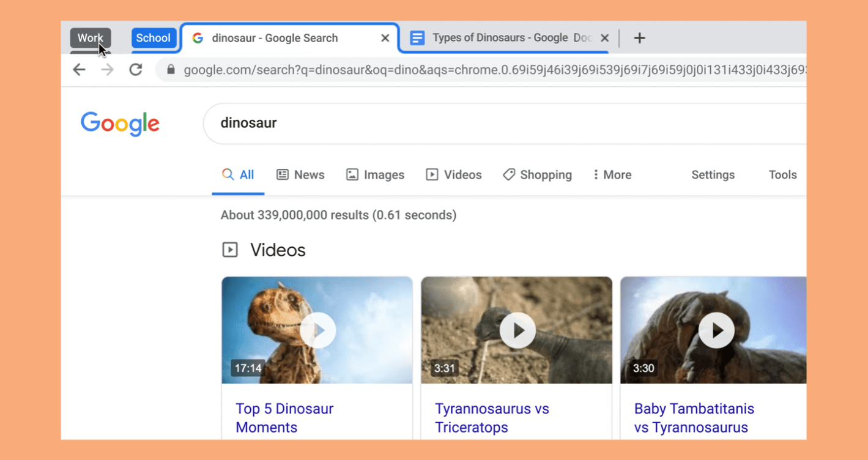Switch to the Images search tab
Viewport: 868px width, 460px height.
click(x=375, y=175)
